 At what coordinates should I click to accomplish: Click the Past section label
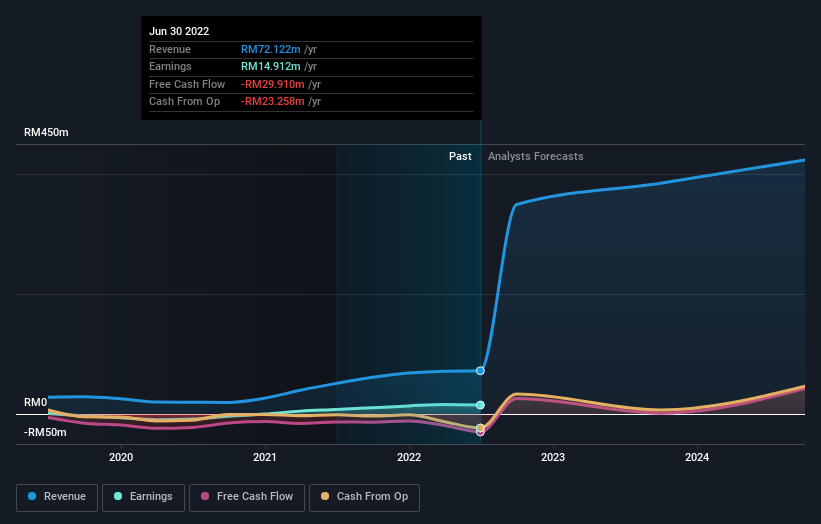point(460,156)
